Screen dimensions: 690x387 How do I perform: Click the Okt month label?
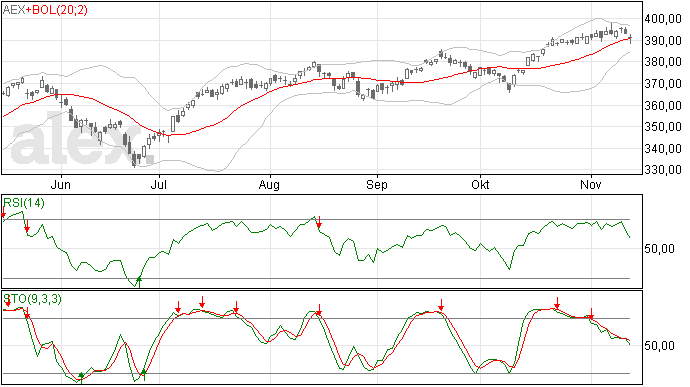point(480,184)
